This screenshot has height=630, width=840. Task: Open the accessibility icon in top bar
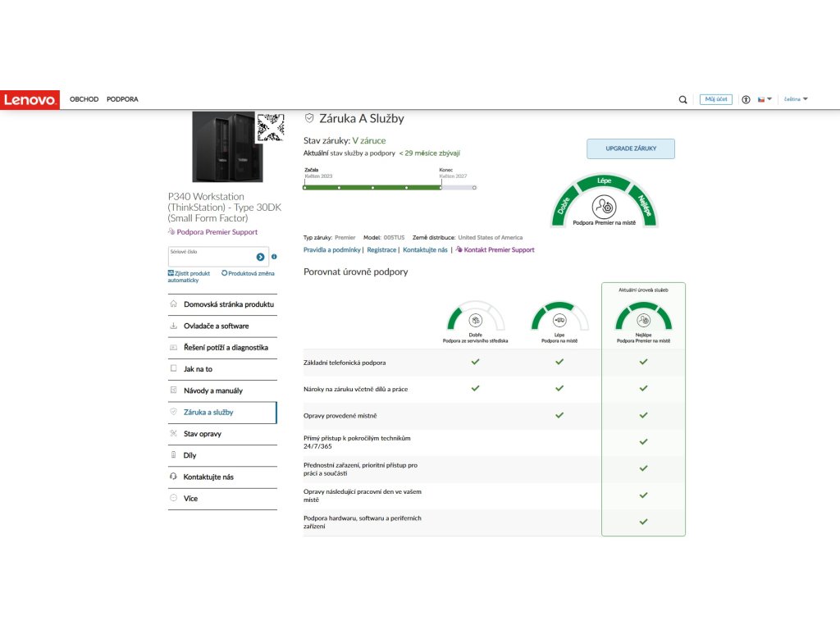point(746,99)
